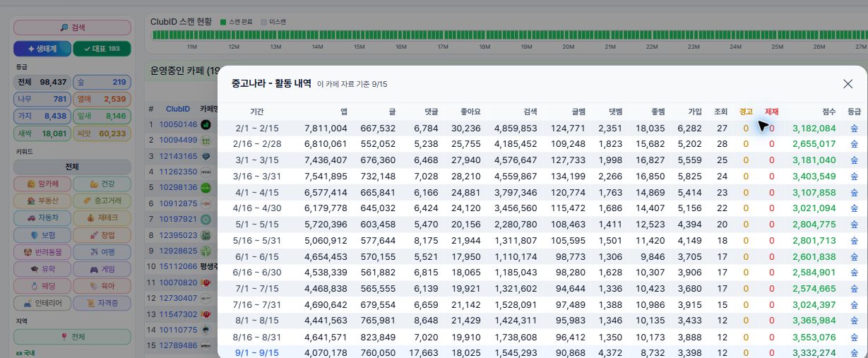
Task: Filter by 창업 keyword
Action: [x=102, y=235]
